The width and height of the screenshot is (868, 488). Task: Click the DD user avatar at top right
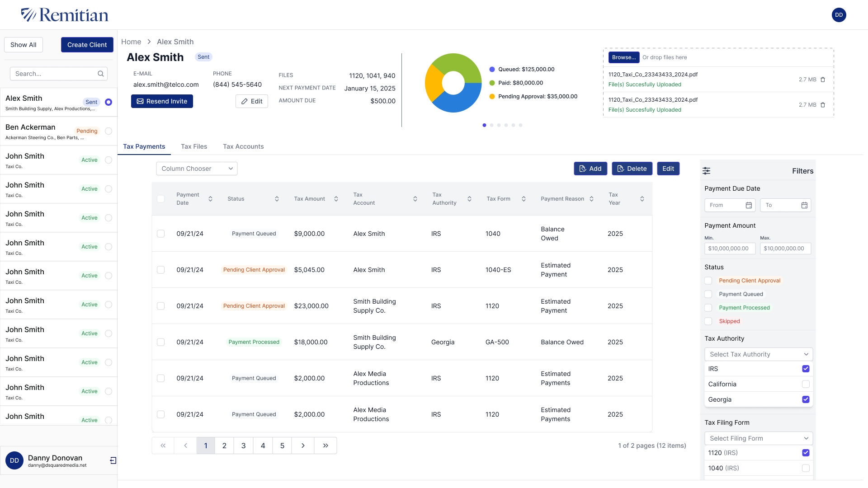pyautogui.click(x=839, y=15)
